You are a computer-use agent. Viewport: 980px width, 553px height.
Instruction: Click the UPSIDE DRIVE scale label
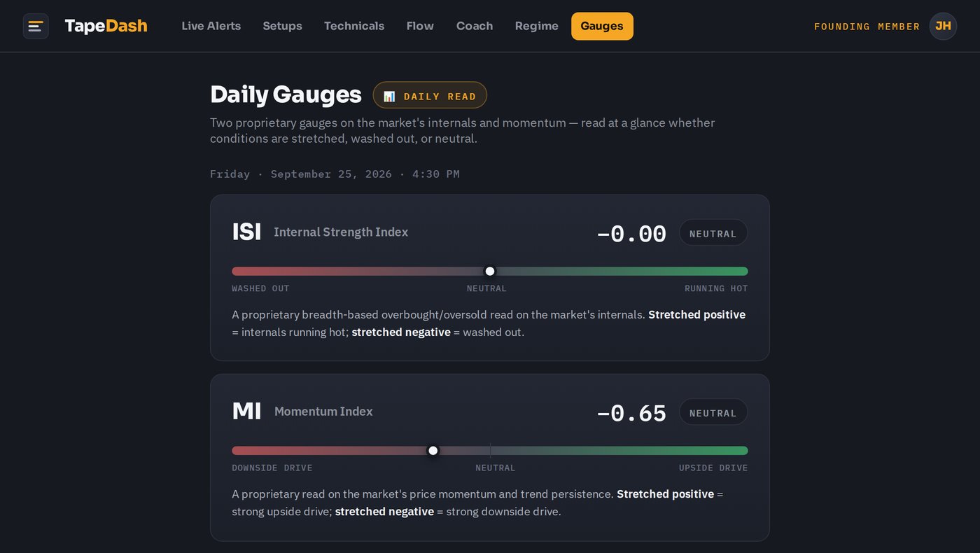713,468
